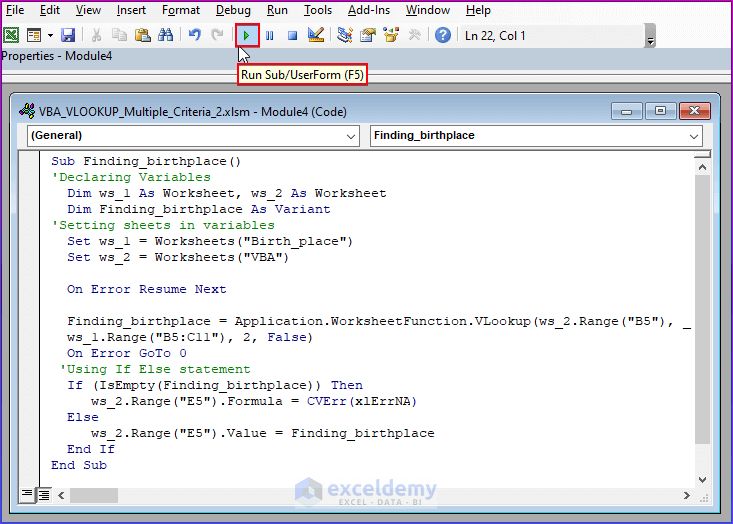733x524 pixels.
Task: Click the split bar above vertical scrollbar
Action: pyautogui.click(x=702, y=154)
